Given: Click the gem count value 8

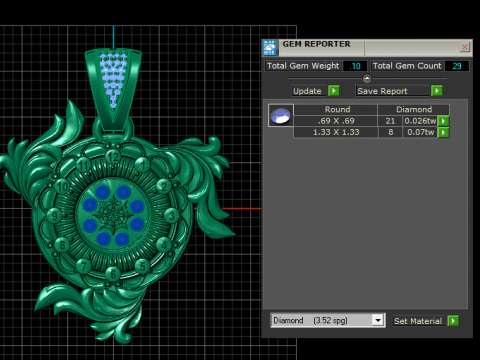Looking at the screenshot, I should 390,132.
